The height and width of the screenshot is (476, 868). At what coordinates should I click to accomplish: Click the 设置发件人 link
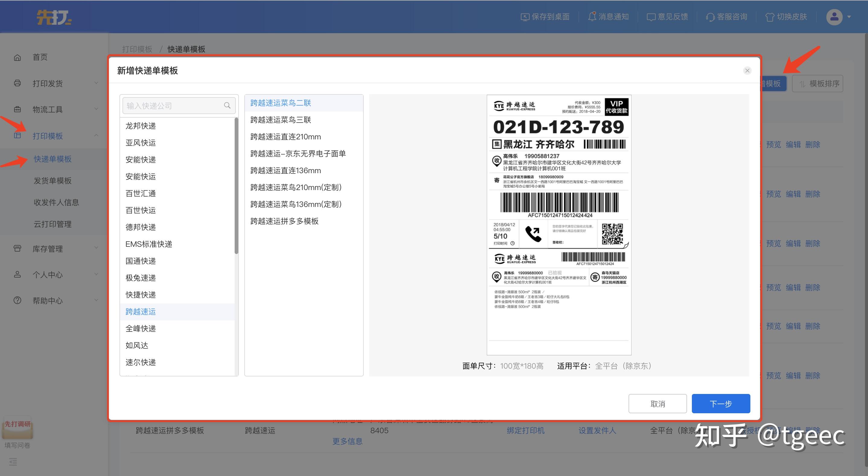tap(597, 430)
